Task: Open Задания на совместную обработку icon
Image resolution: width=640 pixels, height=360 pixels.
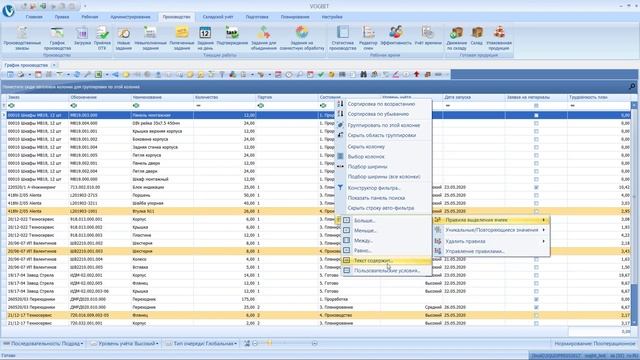Action: [x=302, y=38]
